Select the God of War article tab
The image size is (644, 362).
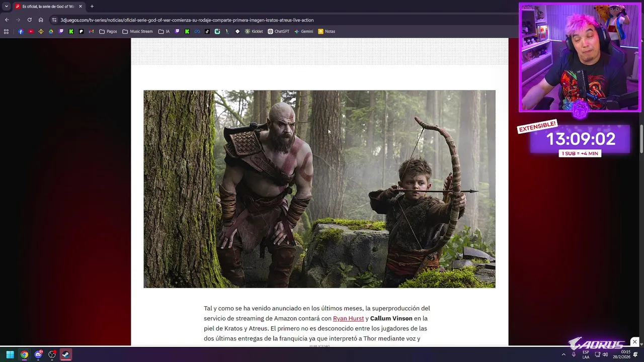pyautogui.click(x=49, y=7)
